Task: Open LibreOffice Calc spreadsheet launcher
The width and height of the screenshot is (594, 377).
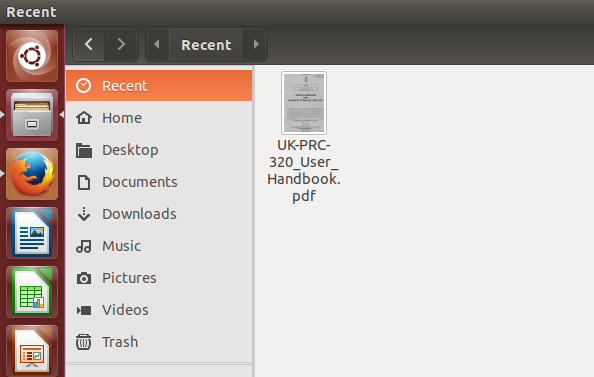Action: click(32, 292)
